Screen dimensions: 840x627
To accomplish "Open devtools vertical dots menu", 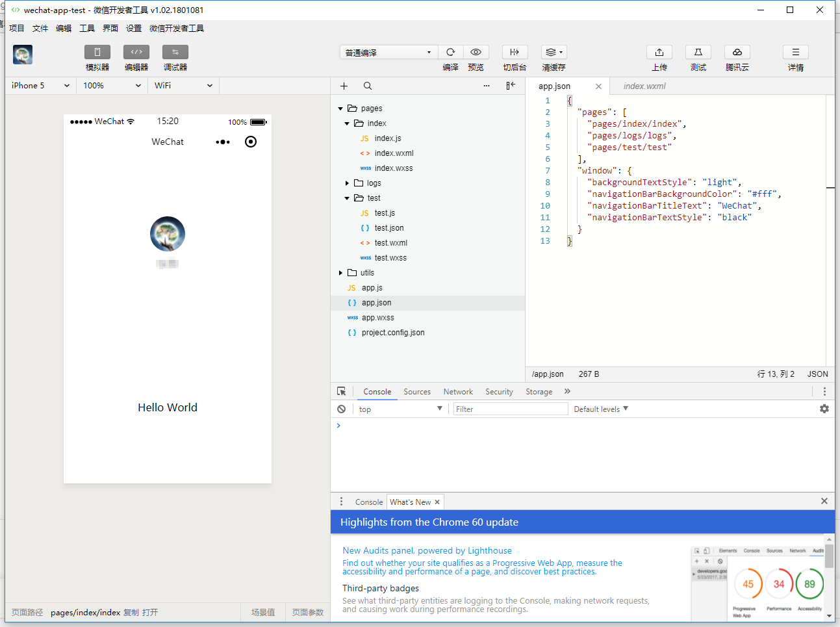I will (x=824, y=391).
